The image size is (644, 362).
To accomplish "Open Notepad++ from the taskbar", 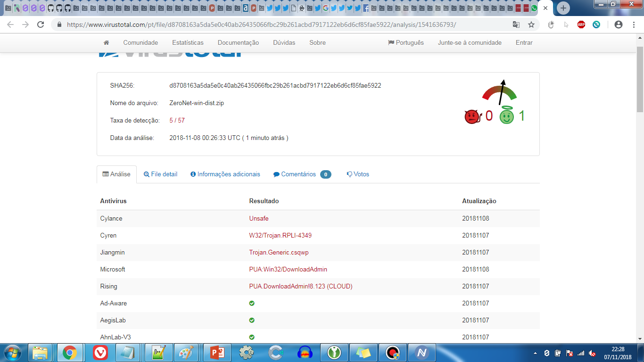I will pos(158,353).
